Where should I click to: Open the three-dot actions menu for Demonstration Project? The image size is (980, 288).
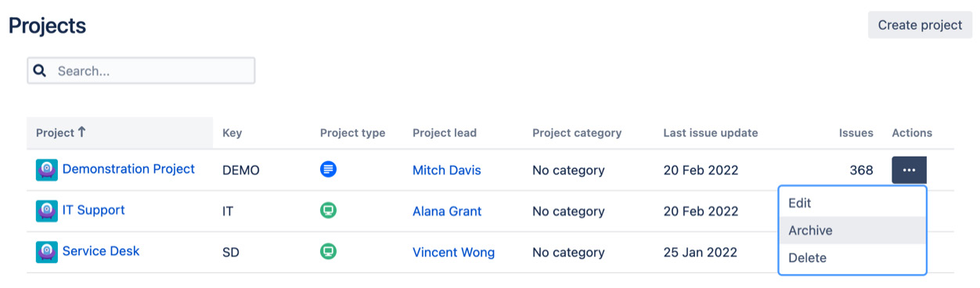(x=909, y=170)
